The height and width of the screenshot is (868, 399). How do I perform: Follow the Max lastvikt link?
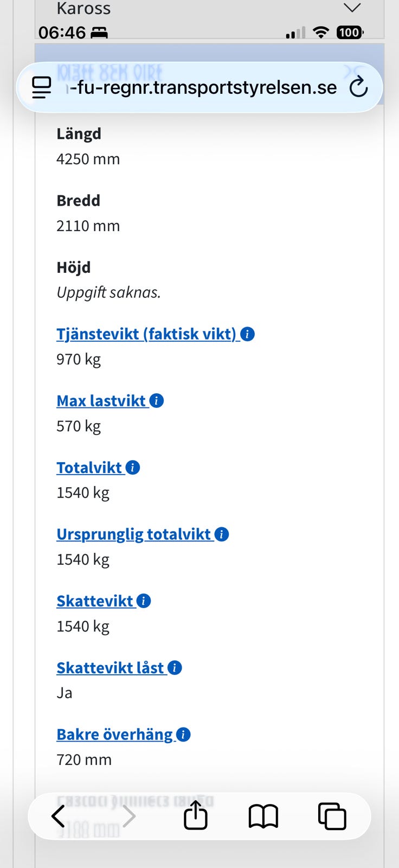(101, 401)
